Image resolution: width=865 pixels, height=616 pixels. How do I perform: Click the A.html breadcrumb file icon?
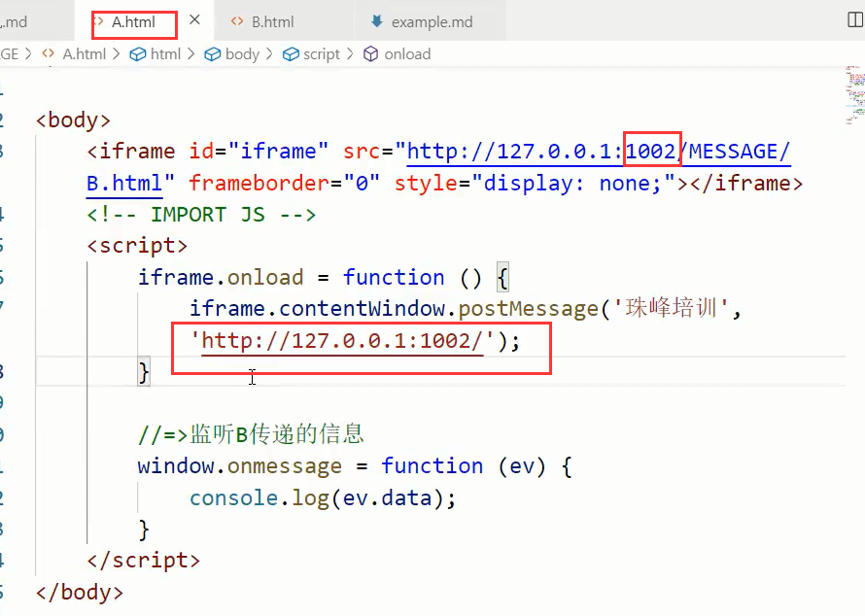(49, 53)
